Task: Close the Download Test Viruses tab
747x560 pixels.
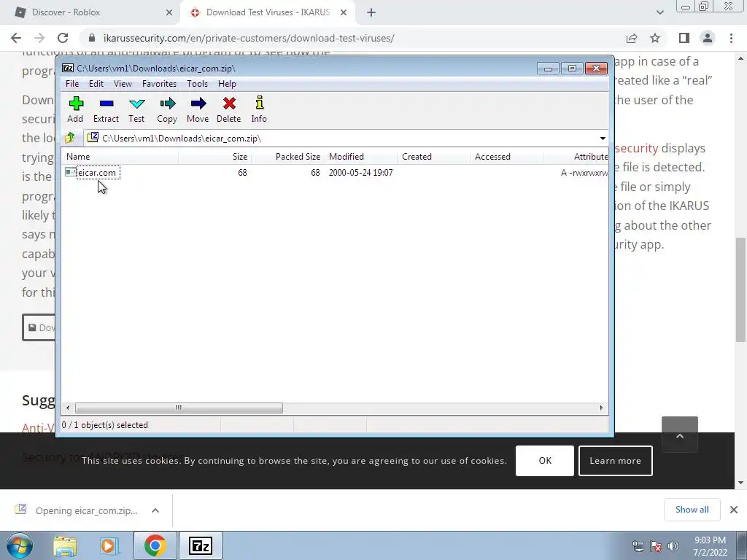Action: tap(344, 13)
